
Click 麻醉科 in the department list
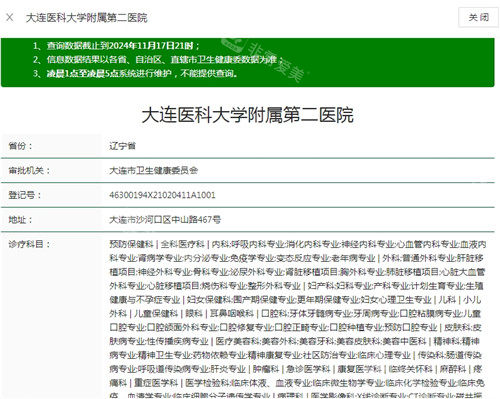(x=453, y=369)
